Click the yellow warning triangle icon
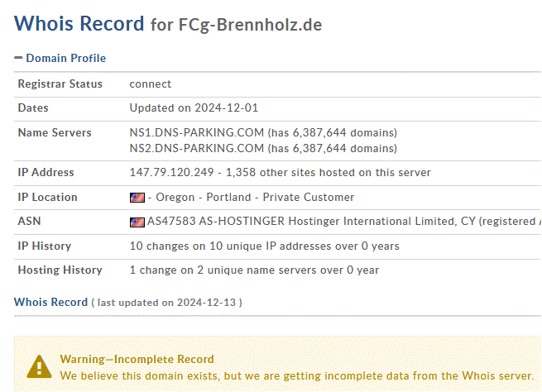Screen dimensions: 542x392 click(39, 367)
